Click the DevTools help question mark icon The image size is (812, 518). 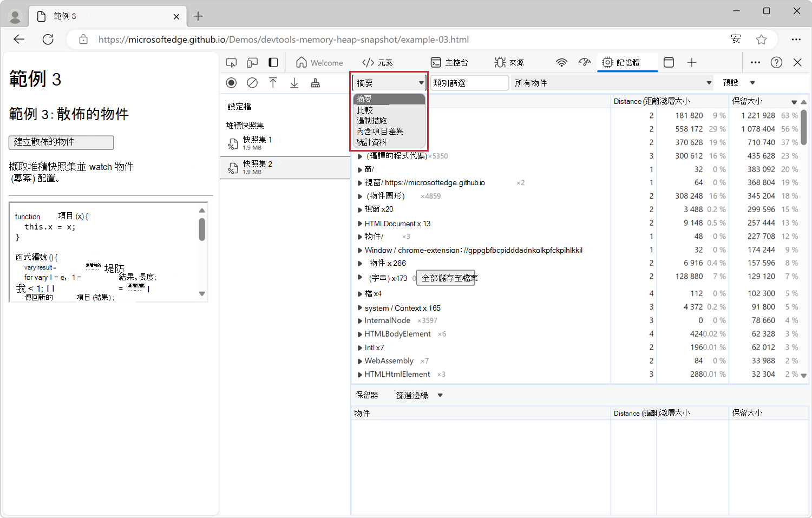[x=776, y=63]
